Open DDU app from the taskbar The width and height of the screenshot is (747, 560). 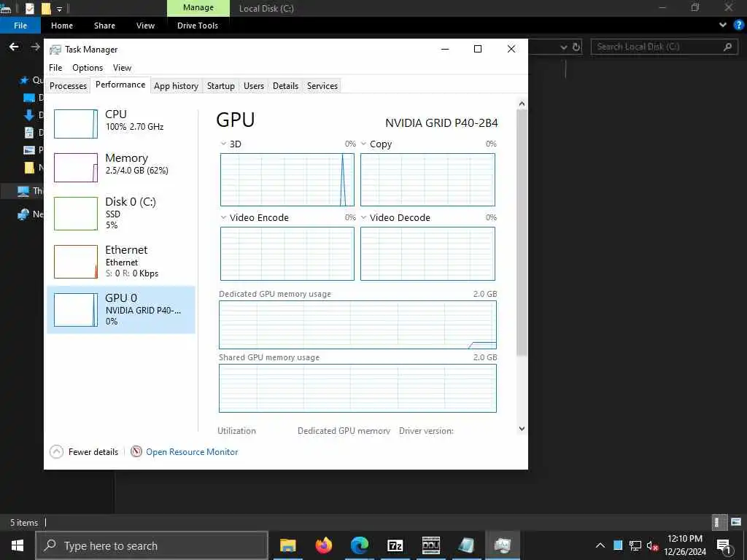pyautogui.click(x=431, y=545)
